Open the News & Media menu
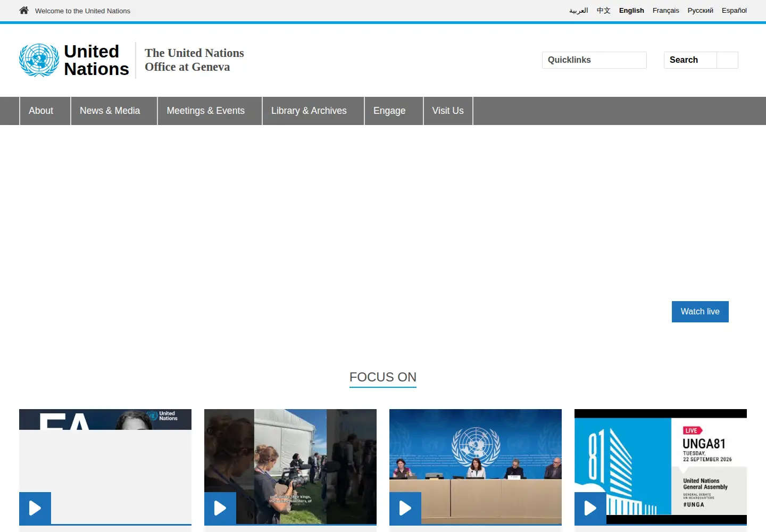The width and height of the screenshot is (766, 532). [114, 111]
